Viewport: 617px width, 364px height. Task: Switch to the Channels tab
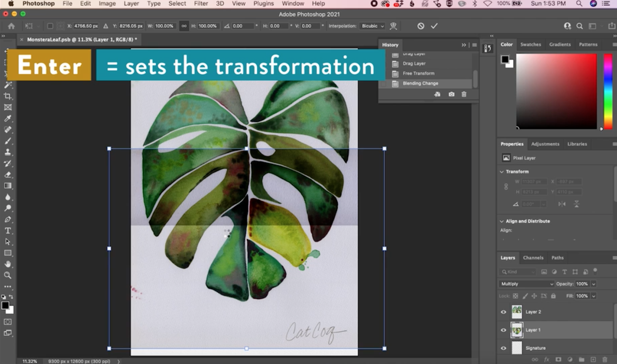[x=533, y=258]
